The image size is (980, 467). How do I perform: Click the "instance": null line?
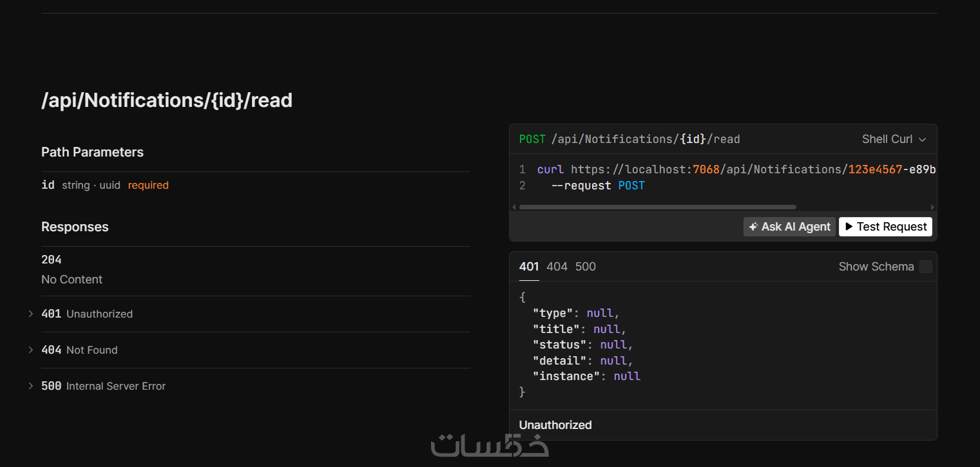pyautogui.click(x=586, y=376)
